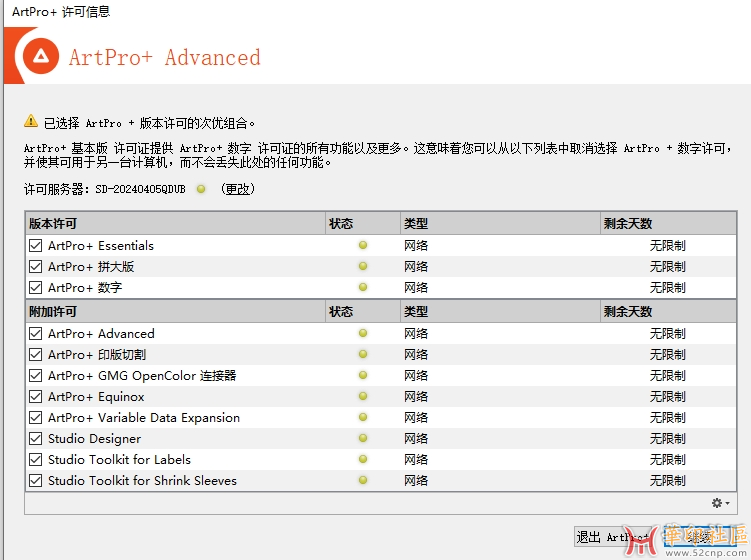Click status dot for ArtPro+ Equinox
751x560 pixels.
coord(363,397)
